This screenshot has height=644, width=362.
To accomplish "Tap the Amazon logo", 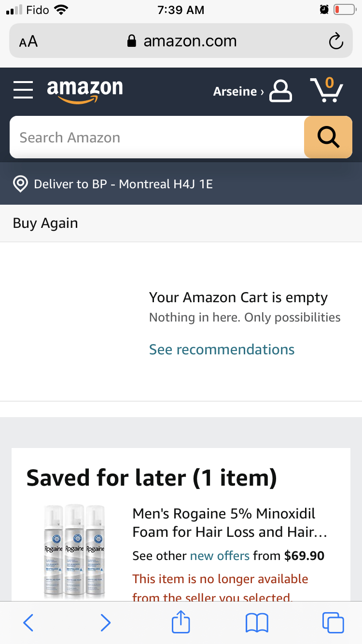I will (85, 91).
